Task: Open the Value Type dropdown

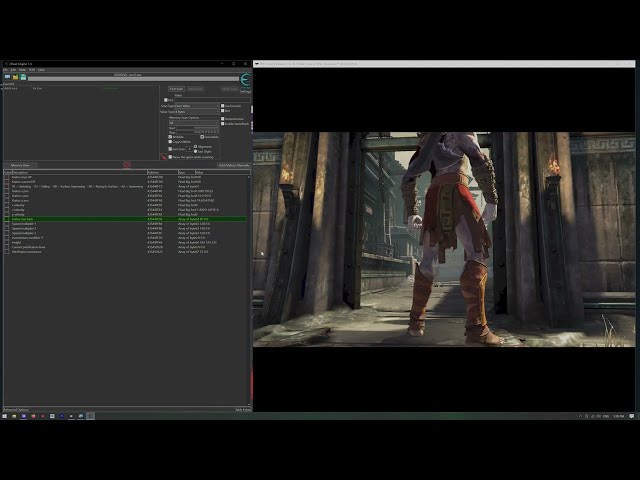Action: (197, 111)
